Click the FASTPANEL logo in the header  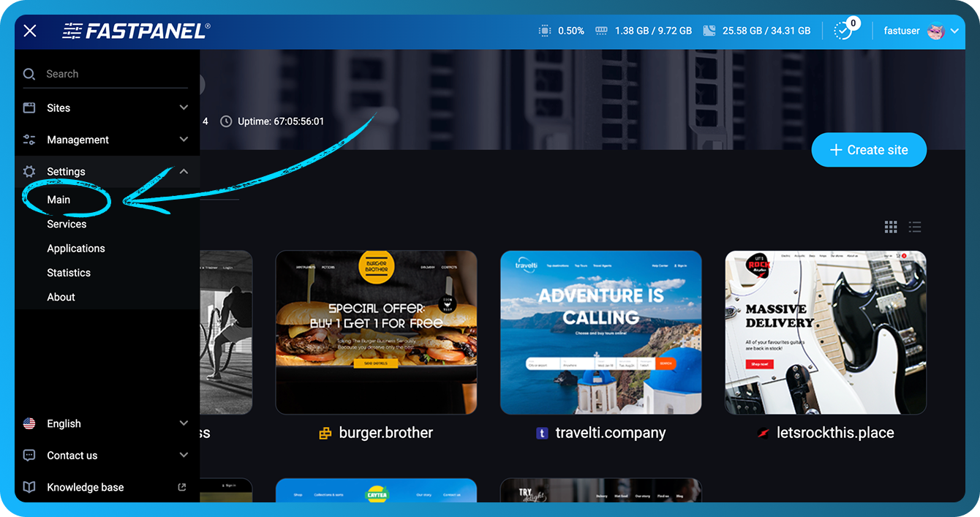pyautogui.click(x=135, y=31)
